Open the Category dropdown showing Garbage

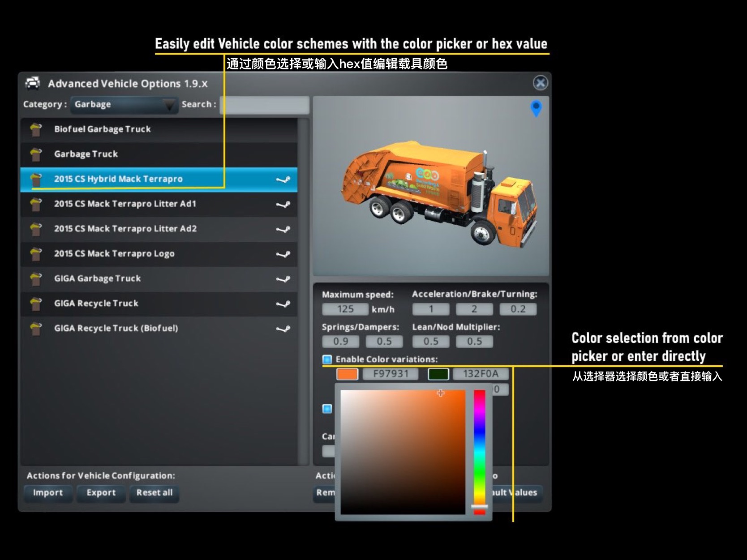click(x=124, y=105)
